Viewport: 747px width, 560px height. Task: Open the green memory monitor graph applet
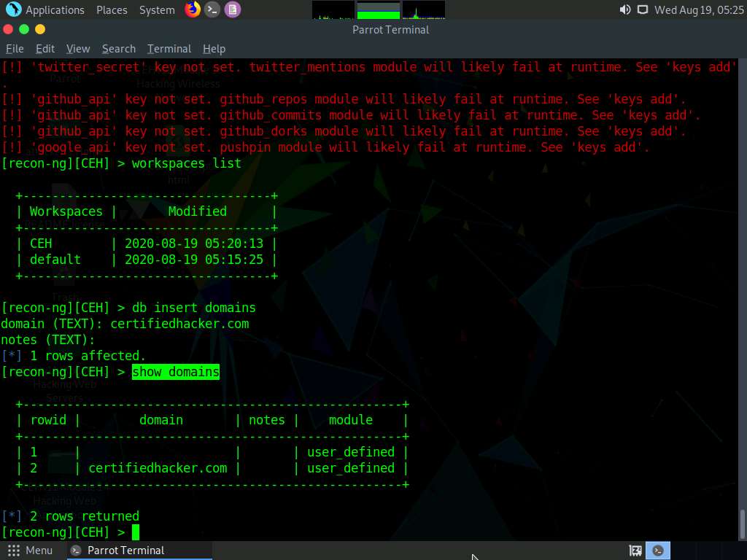pos(379,10)
